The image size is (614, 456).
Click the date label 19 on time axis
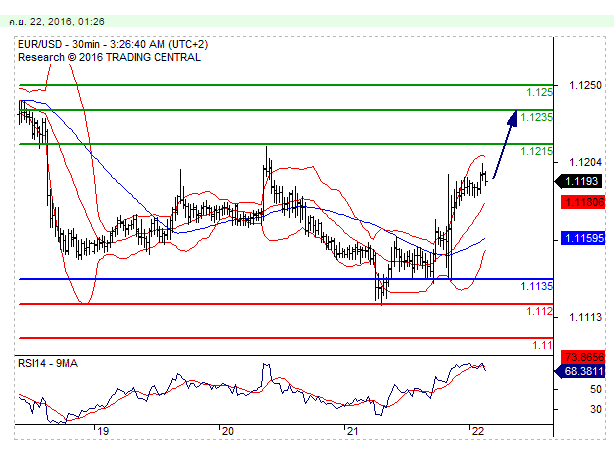tap(103, 431)
